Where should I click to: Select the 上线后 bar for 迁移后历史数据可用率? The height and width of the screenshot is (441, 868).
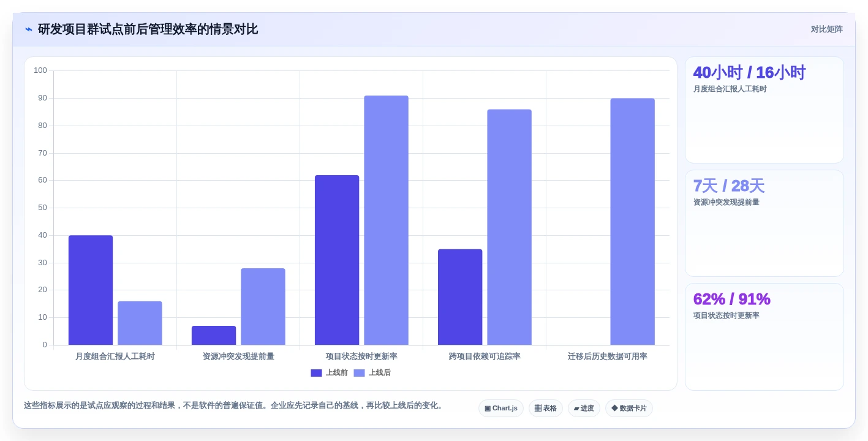pyautogui.click(x=632, y=222)
